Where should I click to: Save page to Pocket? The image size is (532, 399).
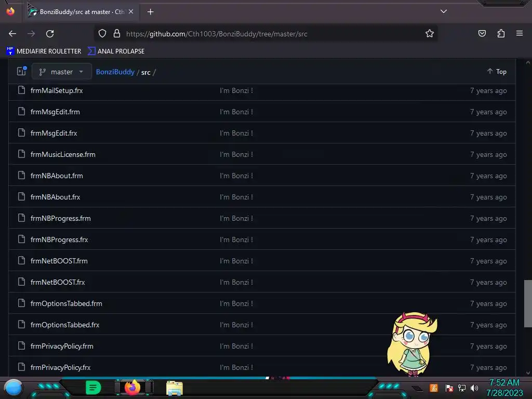click(x=482, y=34)
